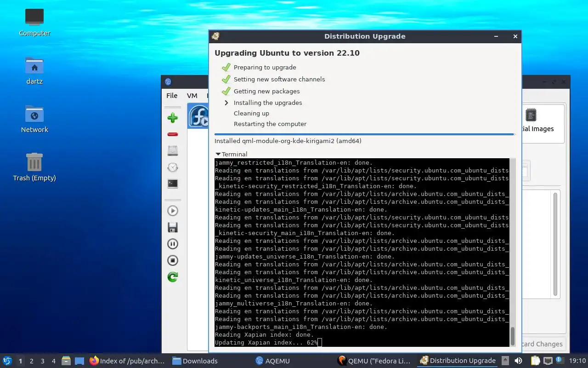Start the VM with AQEMU play button
This screenshot has height=368, width=588.
coord(173,211)
